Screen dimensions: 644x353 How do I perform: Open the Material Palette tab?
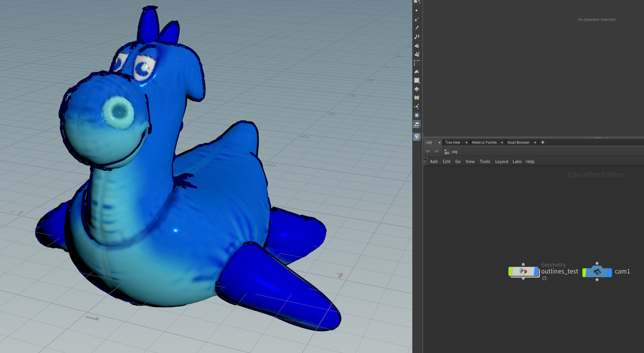pos(484,142)
